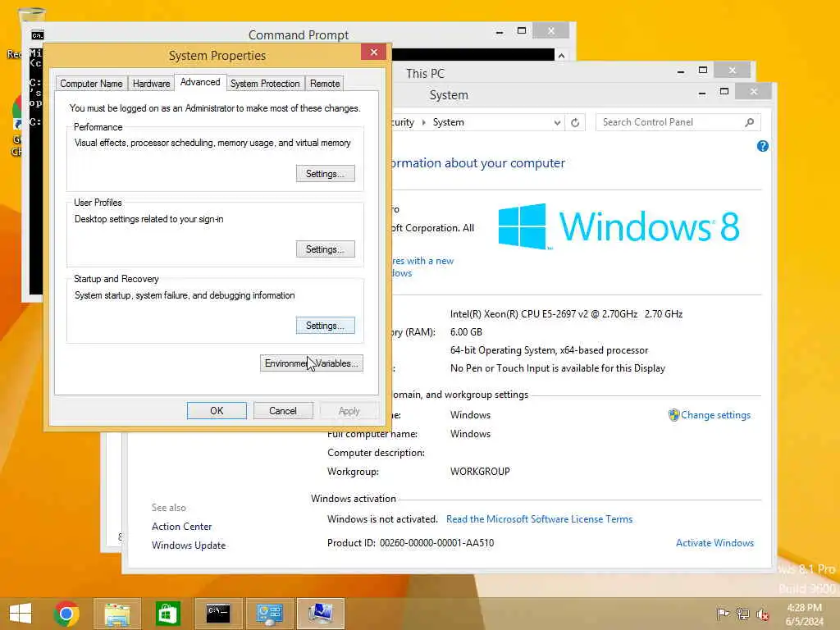Click Activate Windows link
This screenshot has height=630, width=840.
coord(714,543)
